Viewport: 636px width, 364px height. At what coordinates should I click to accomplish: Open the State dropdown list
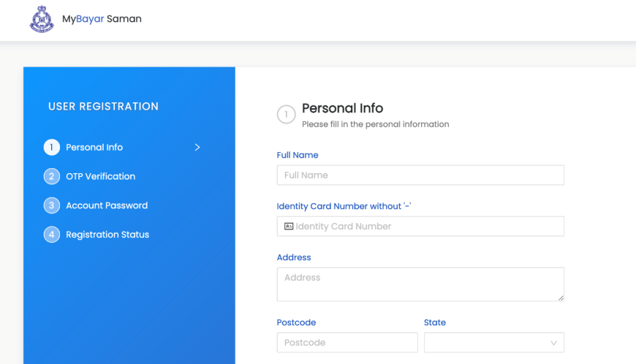494,343
